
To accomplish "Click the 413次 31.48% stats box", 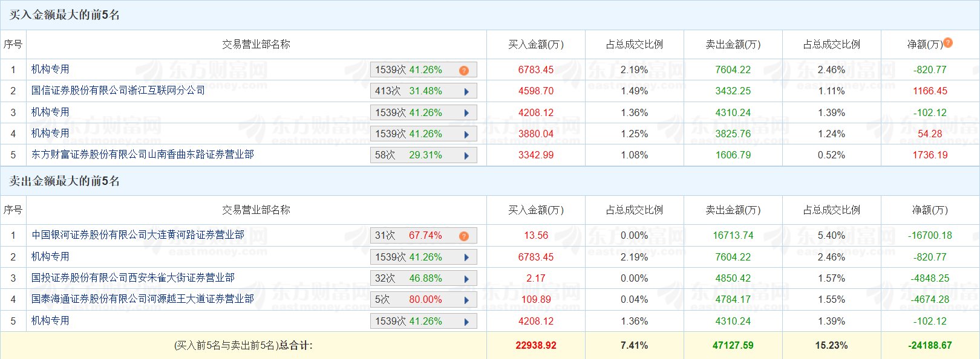I will click(x=408, y=91).
